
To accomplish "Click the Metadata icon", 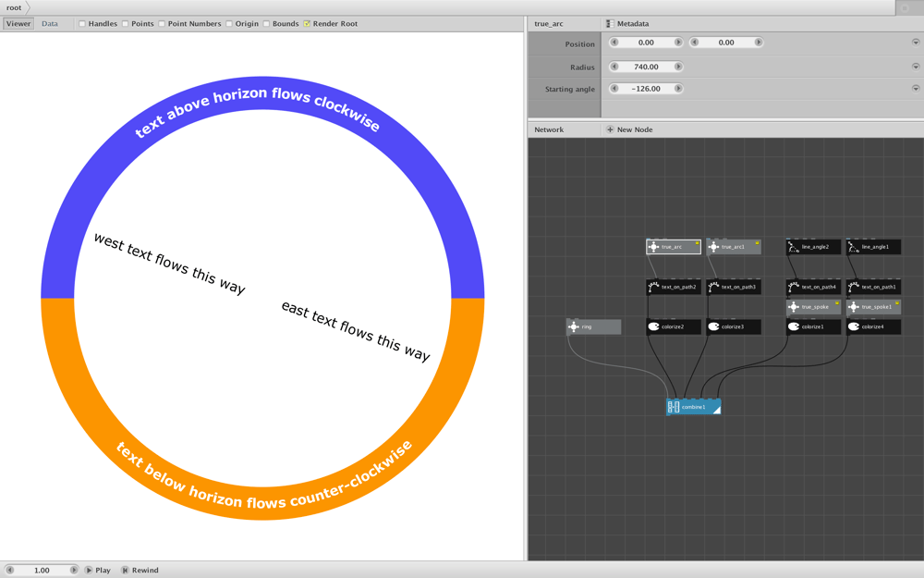I will (x=610, y=24).
